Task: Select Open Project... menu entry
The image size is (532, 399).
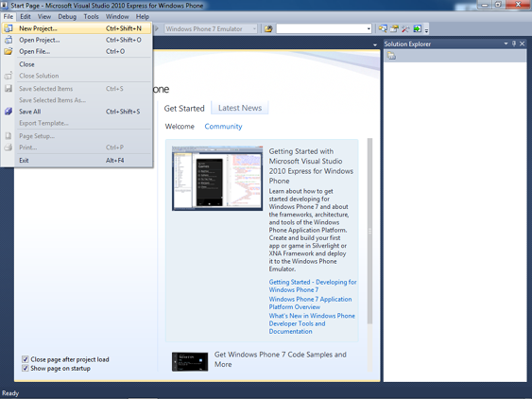Action: [77, 40]
